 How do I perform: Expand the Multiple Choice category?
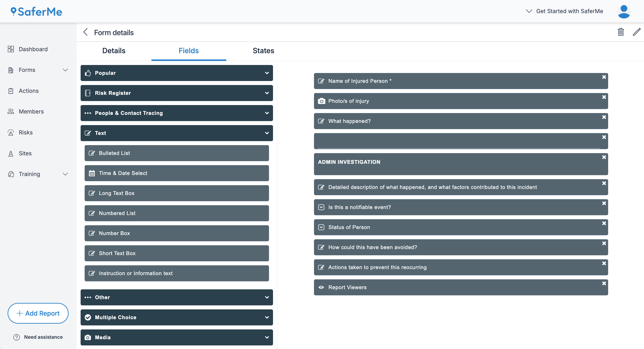267,317
